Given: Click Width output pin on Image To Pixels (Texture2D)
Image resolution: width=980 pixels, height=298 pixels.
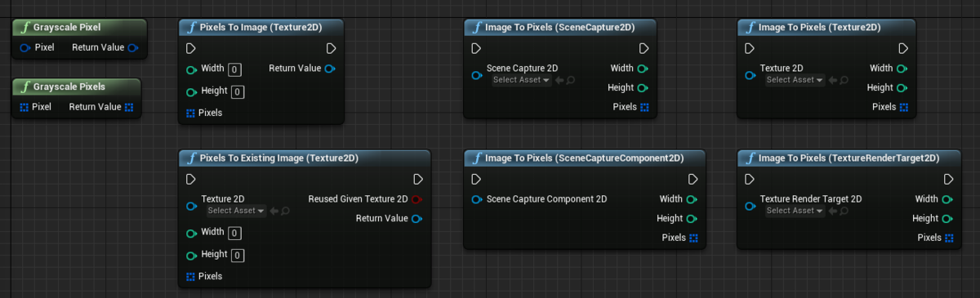Looking at the screenshot, I should [x=902, y=69].
